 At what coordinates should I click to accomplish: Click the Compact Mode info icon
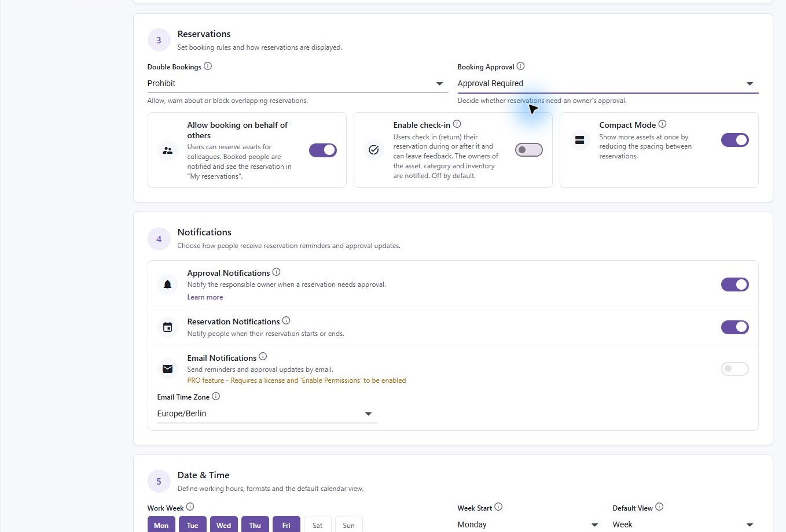pyautogui.click(x=662, y=124)
